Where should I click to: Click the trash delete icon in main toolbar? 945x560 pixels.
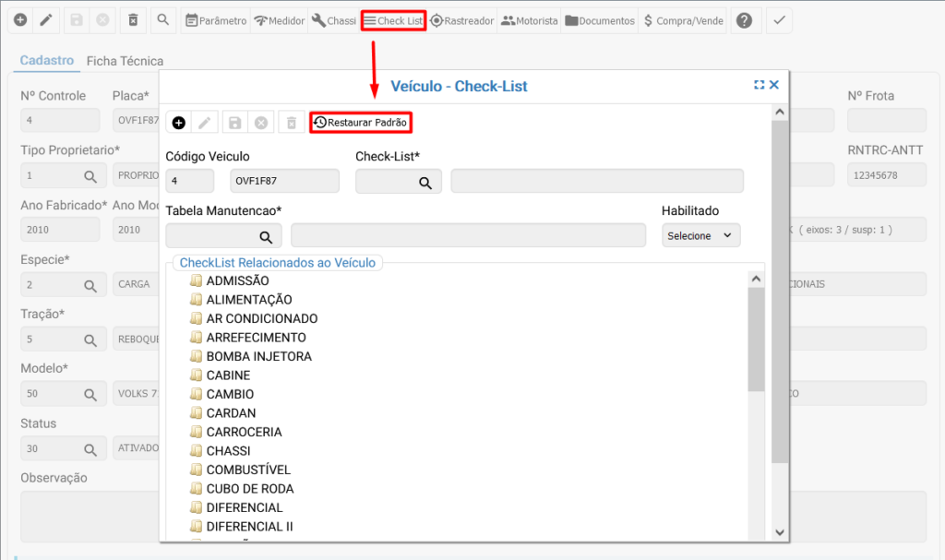[133, 20]
